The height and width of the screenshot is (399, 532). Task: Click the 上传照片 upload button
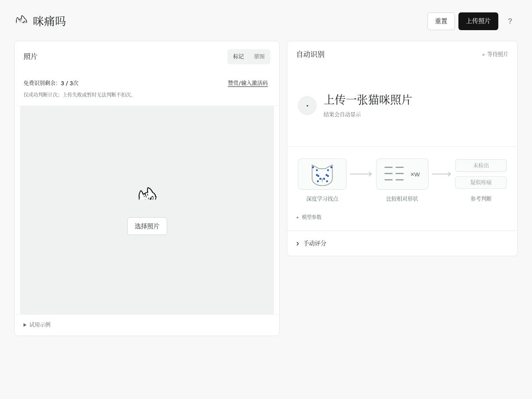(478, 21)
